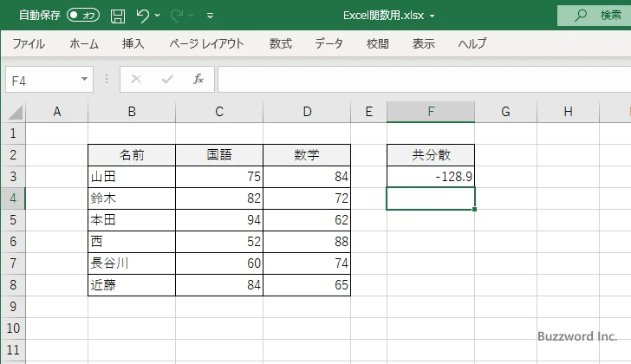The image size is (631, 364).
Task: Select row 9 header
Action: coord(13,307)
